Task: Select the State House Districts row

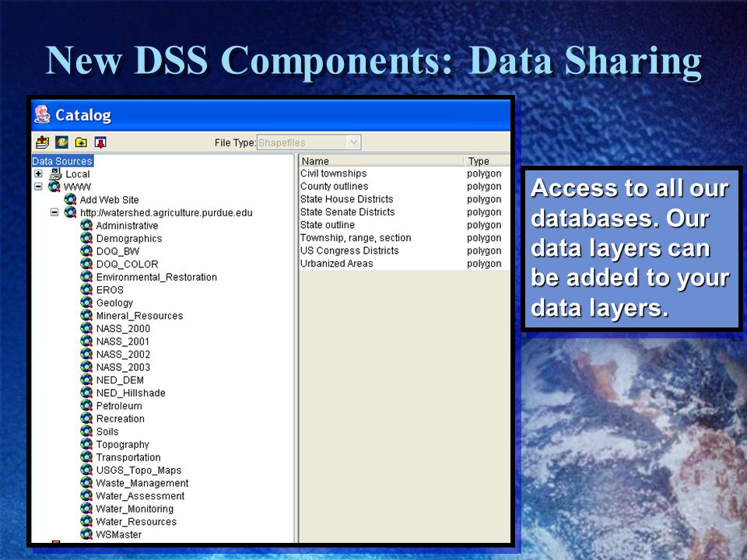Action: (x=405, y=199)
